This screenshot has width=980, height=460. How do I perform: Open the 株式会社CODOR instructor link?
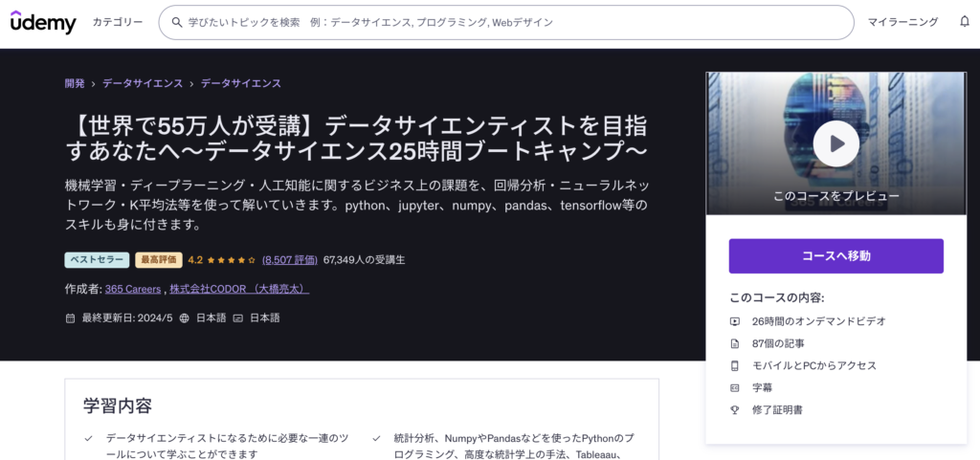[239, 289]
